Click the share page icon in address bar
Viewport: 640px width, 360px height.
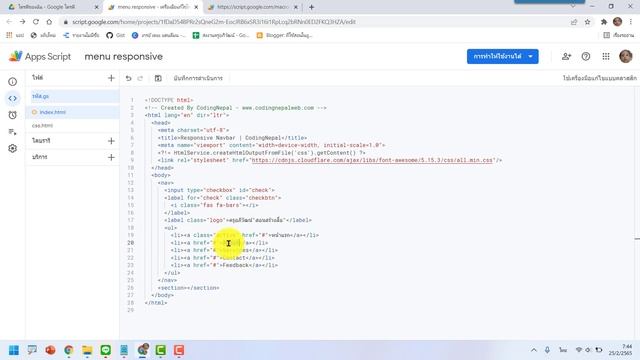[x=574, y=22]
